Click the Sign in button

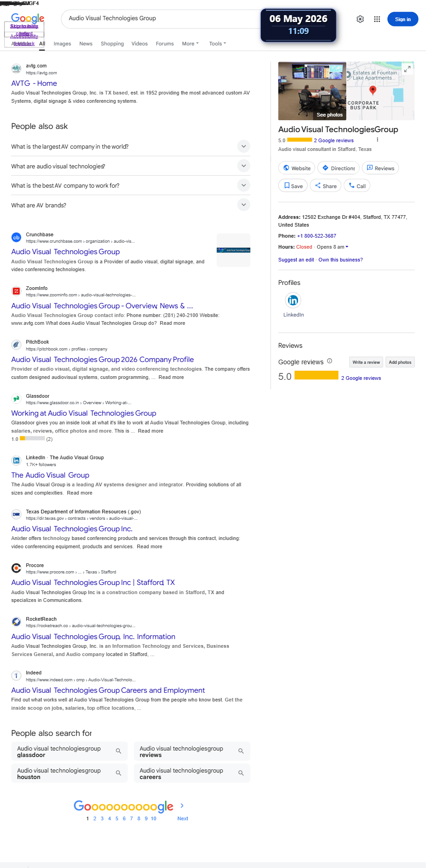403,19
